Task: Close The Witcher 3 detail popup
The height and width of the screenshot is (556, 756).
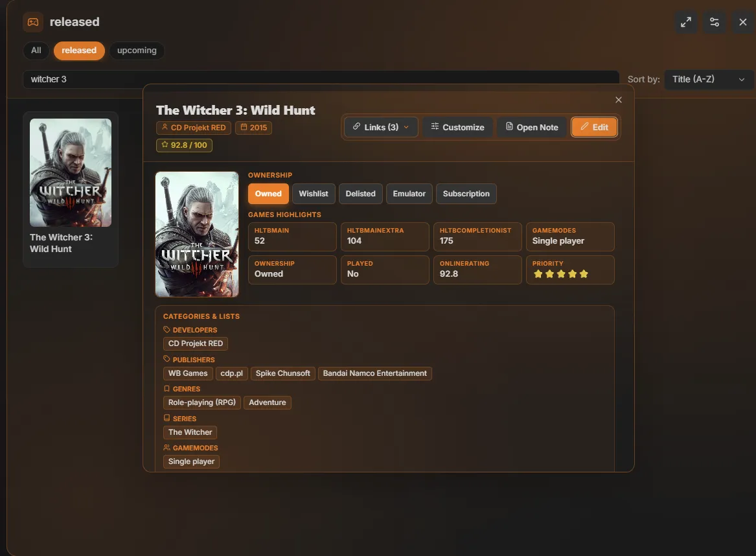Action: (x=619, y=100)
